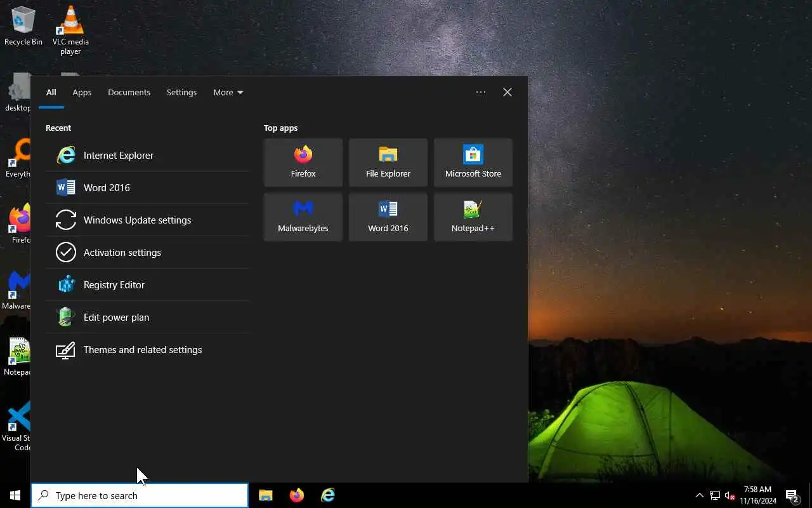Image resolution: width=812 pixels, height=508 pixels.
Task: Open the search options ellipsis menu
Action: pyautogui.click(x=481, y=92)
